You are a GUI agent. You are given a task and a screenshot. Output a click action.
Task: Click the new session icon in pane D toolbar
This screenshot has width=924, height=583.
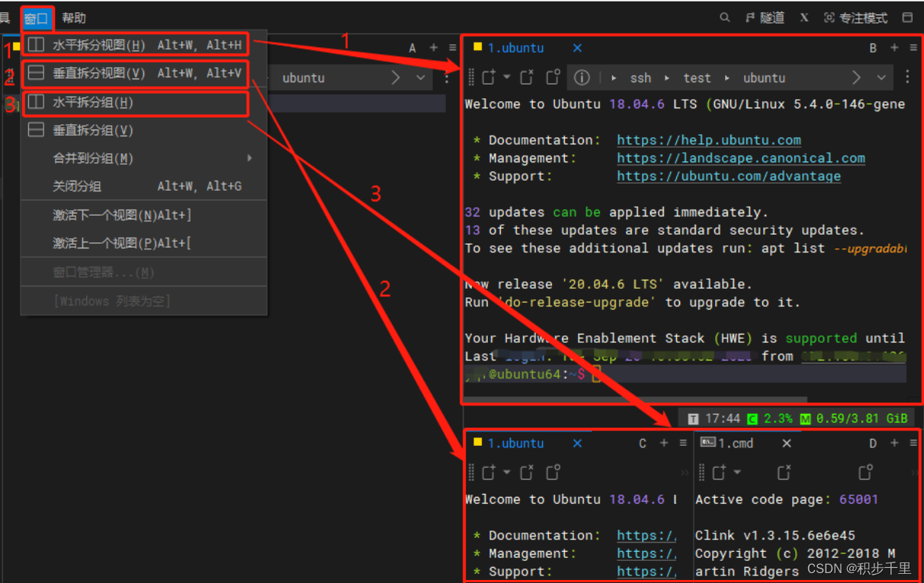point(720,472)
